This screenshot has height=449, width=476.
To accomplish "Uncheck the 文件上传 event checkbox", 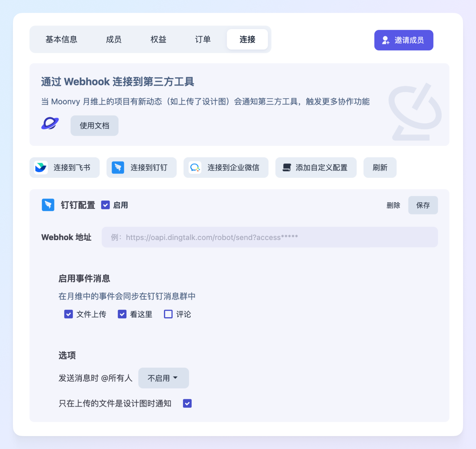I will 69,314.
